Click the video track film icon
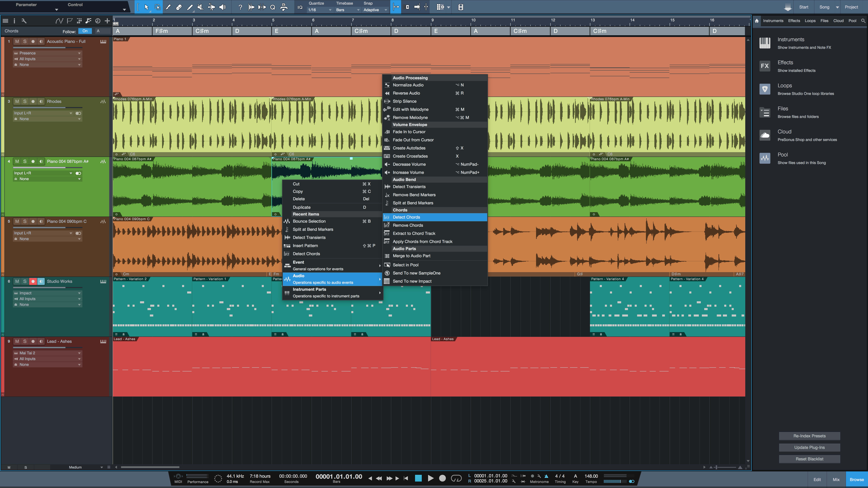This screenshot has width=868, height=488. (x=461, y=7)
